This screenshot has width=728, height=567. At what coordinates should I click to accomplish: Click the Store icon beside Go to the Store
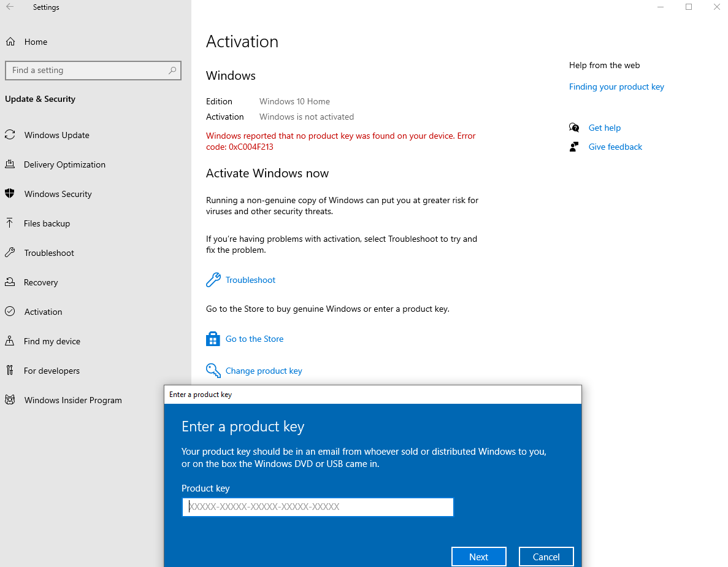(x=213, y=339)
